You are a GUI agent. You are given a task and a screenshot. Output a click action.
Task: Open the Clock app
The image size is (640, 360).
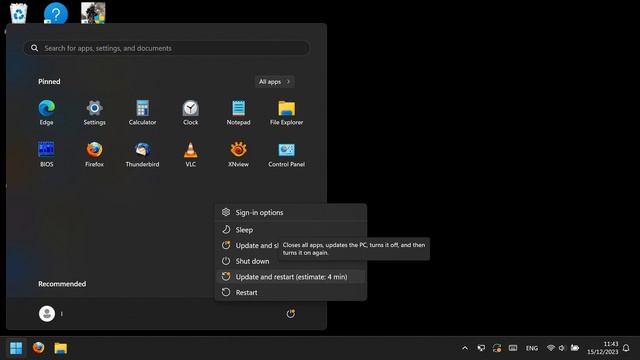[x=190, y=112]
